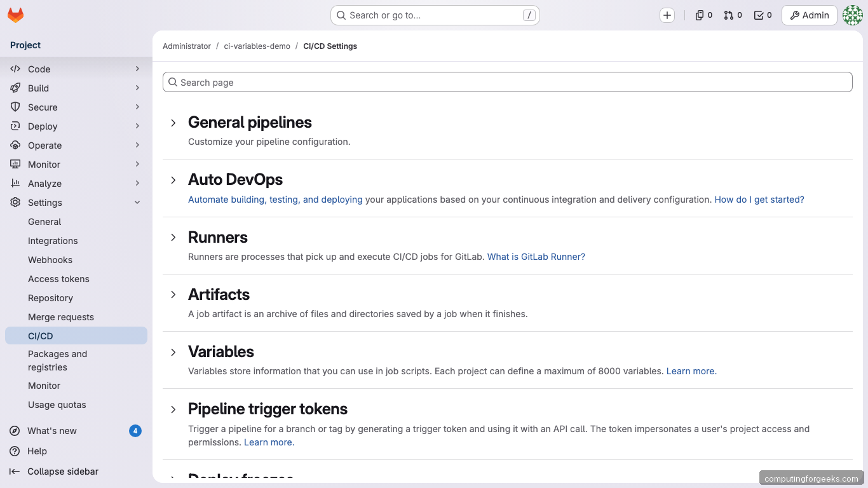
Task: Expand the Variables section
Action: point(173,352)
